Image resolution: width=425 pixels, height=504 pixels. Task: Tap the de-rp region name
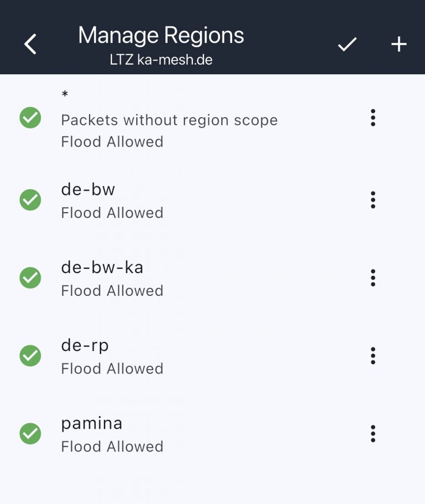[x=85, y=346]
